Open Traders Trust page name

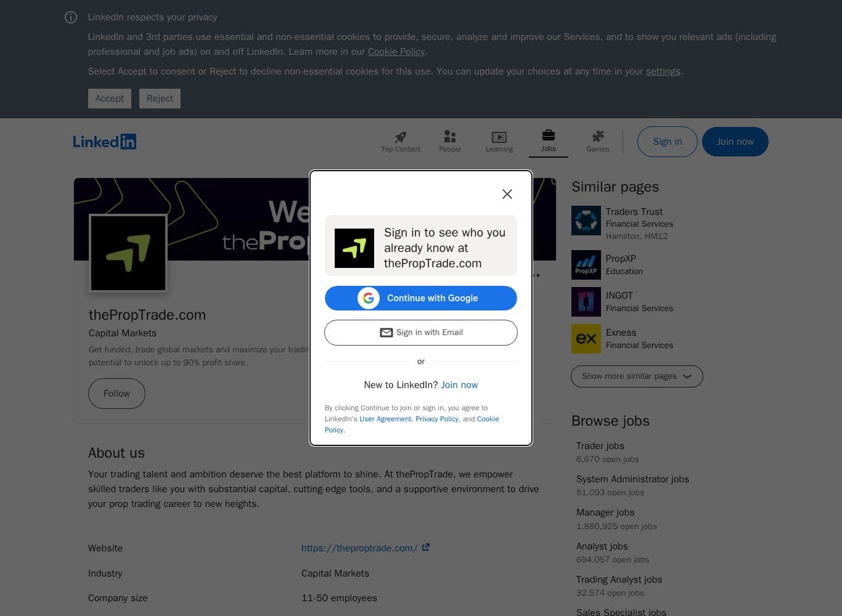pyautogui.click(x=634, y=212)
